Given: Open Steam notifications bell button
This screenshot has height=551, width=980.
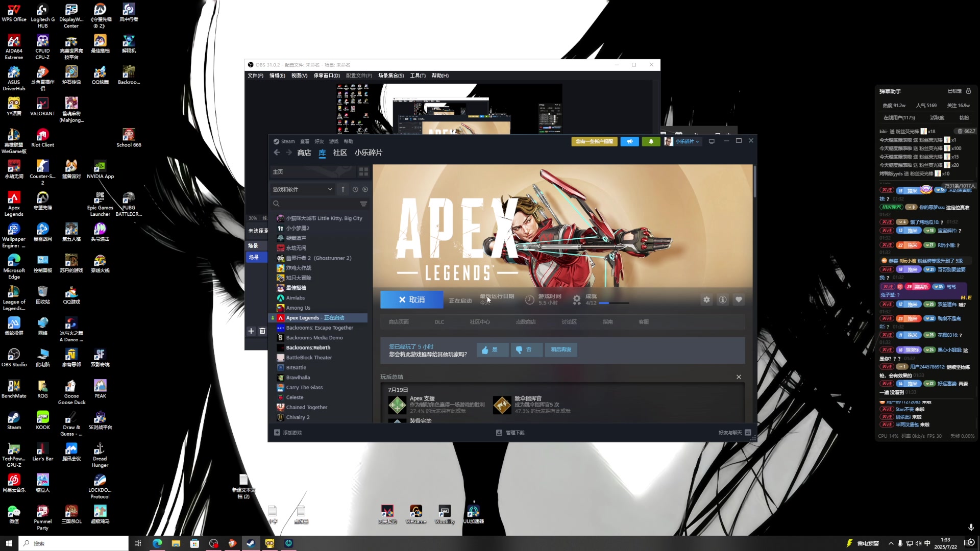Looking at the screenshot, I should [x=651, y=141].
